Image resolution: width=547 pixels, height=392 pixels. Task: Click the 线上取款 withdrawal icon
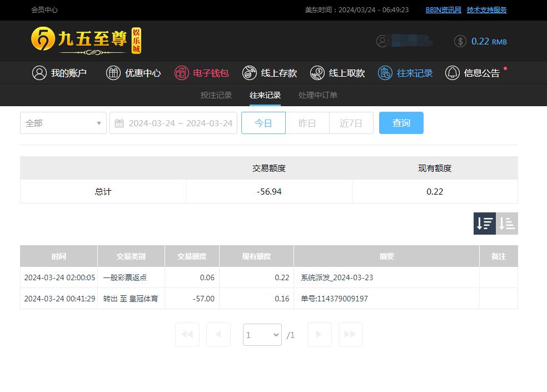(317, 73)
